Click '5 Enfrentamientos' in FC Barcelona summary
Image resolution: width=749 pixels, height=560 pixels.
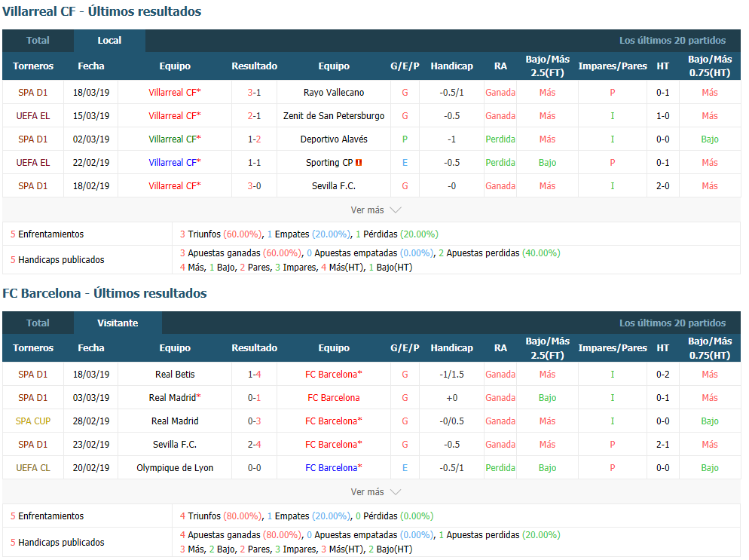click(x=47, y=516)
